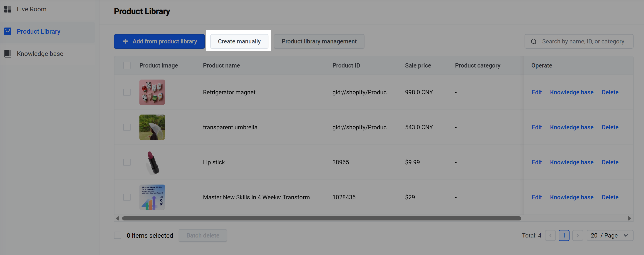644x255 pixels.
Task: Click the plus icon on Add button
Action: point(125,41)
